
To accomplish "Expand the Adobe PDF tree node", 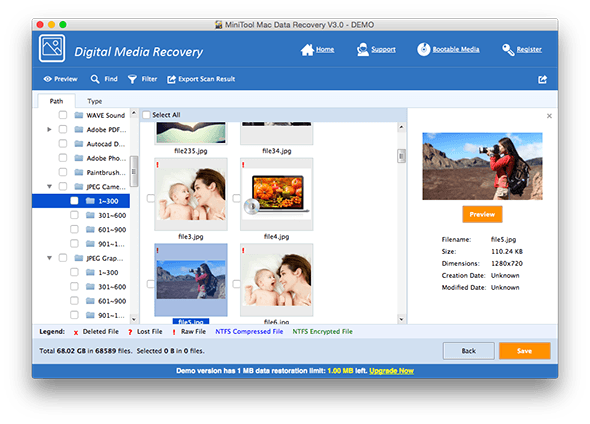I will tap(49, 129).
